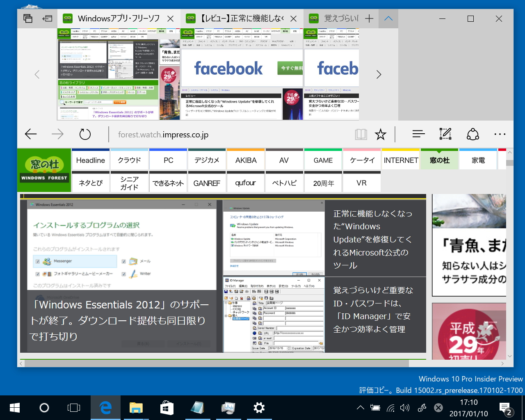Viewport: 525px width, 420px height.
Task: Open a new tab with the plus button
Action: coord(368,18)
